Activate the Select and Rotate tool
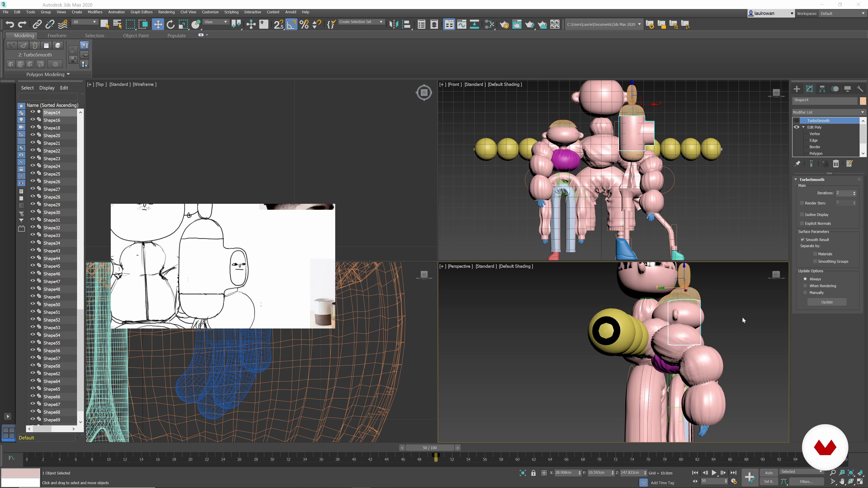This screenshot has width=868, height=488. pos(170,24)
